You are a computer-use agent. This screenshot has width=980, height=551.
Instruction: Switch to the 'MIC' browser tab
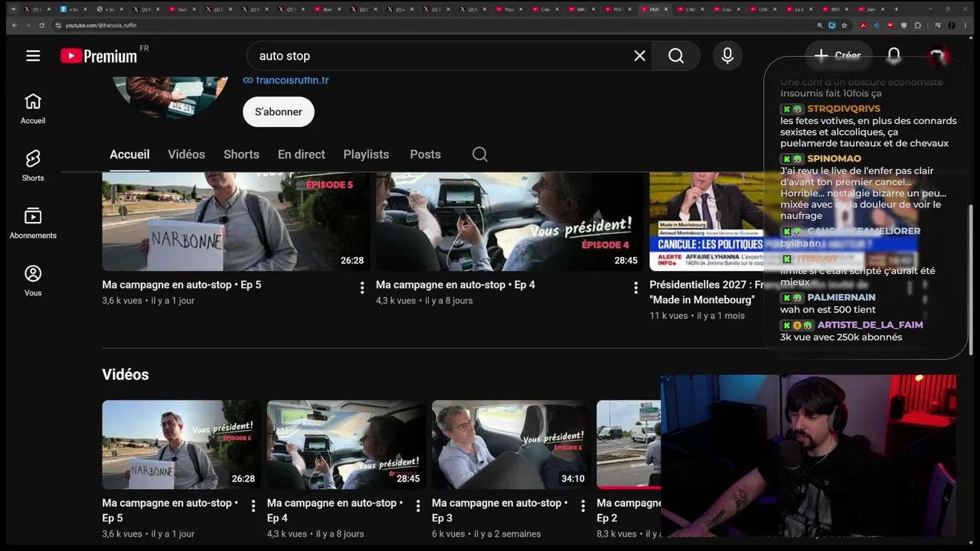click(582, 9)
